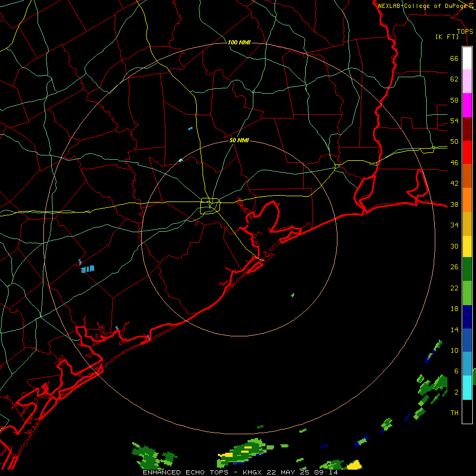This screenshot has height=476, width=476.
Task: Click legend value '46'
Action: coord(454,163)
